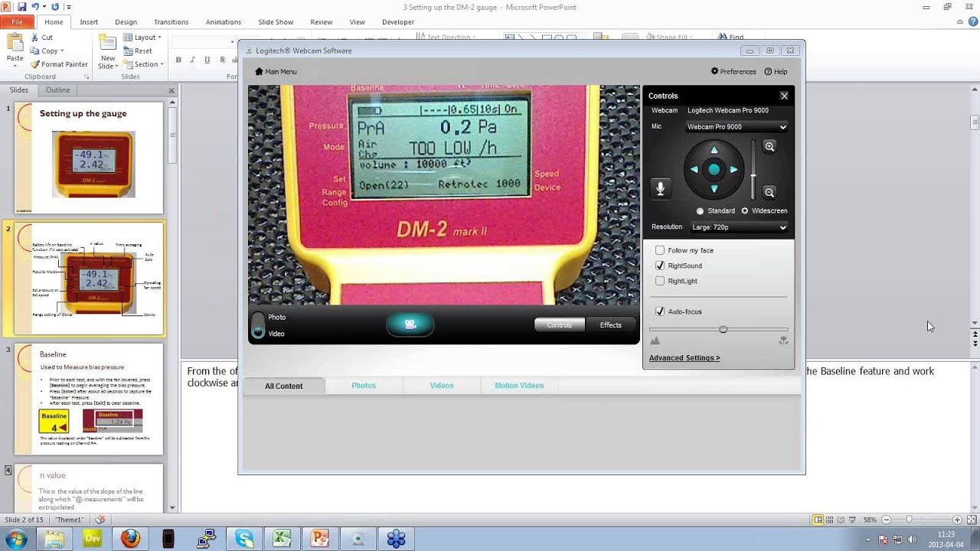Recenter webcam with the center pad button
Screen dimensions: 980x551
pos(714,170)
